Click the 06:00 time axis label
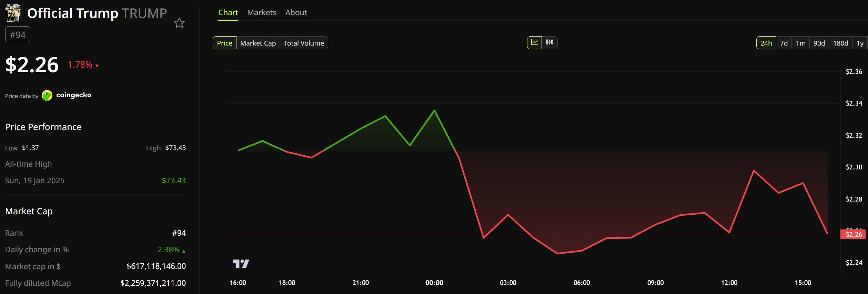868x294 pixels. [582, 283]
